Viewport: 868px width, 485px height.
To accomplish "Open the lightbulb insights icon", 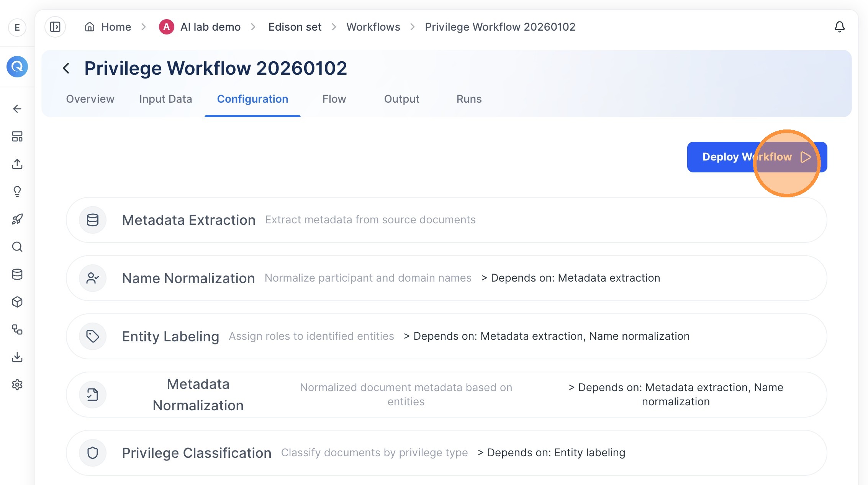I will pyautogui.click(x=17, y=192).
